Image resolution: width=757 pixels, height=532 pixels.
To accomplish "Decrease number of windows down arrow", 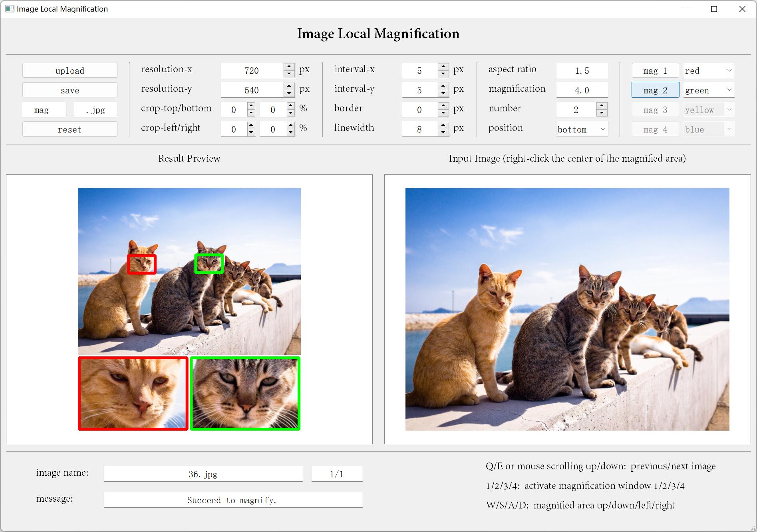I will click(602, 113).
